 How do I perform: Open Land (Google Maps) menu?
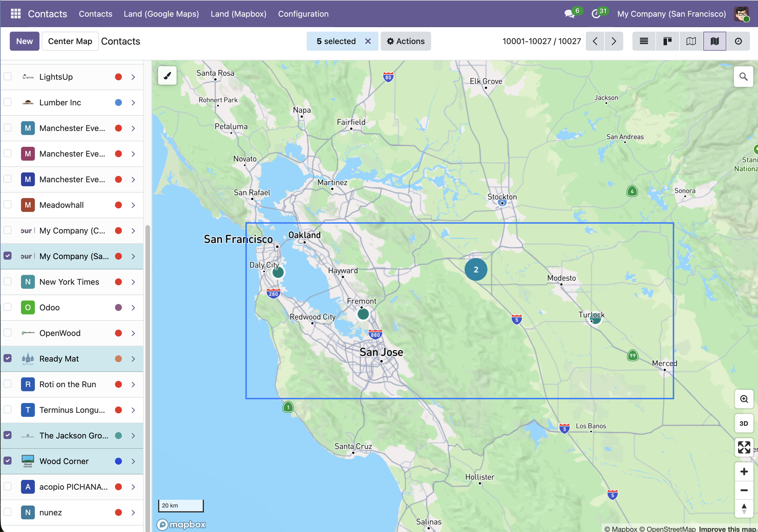point(161,14)
